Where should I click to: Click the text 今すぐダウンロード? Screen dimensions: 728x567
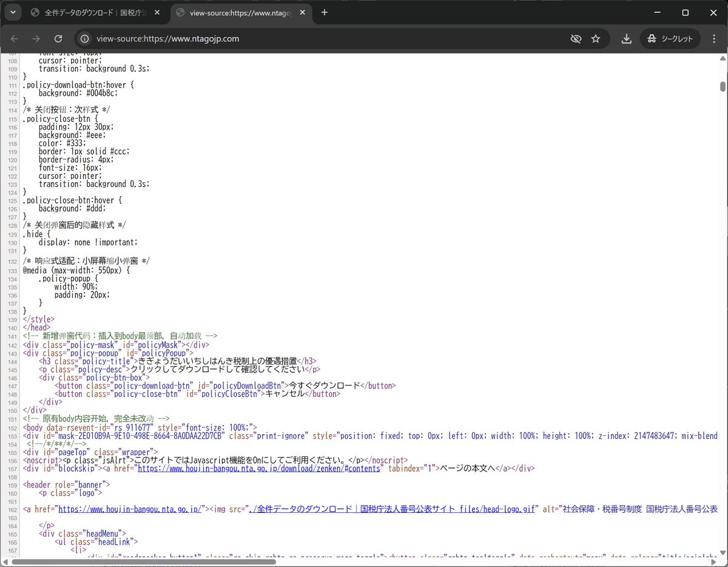click(324, 385)
